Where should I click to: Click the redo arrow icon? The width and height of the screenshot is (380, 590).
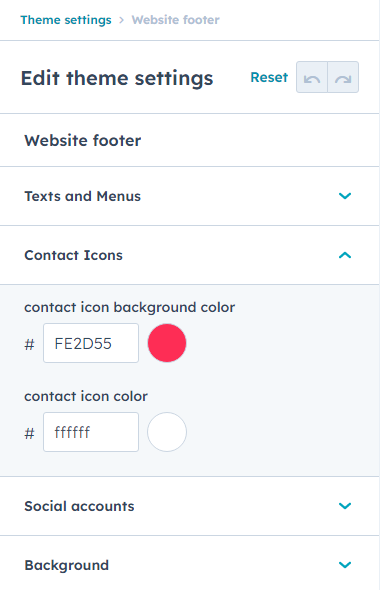click(343, 78)
